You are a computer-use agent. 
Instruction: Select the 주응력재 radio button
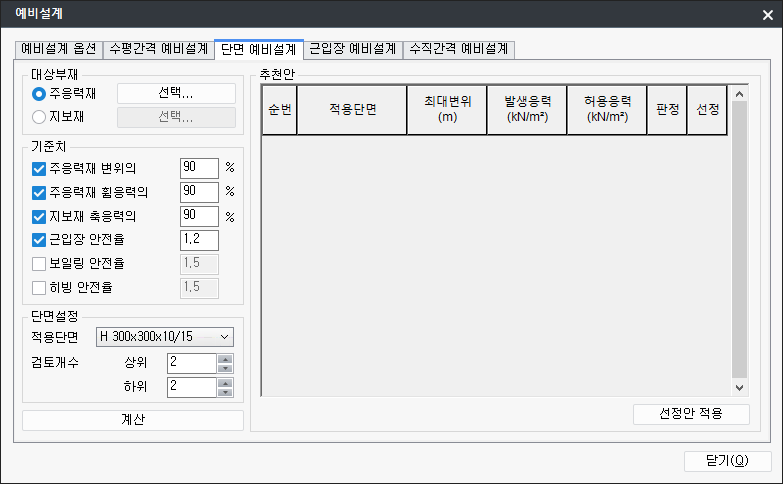pyautogui.click(x=40, y=94)
